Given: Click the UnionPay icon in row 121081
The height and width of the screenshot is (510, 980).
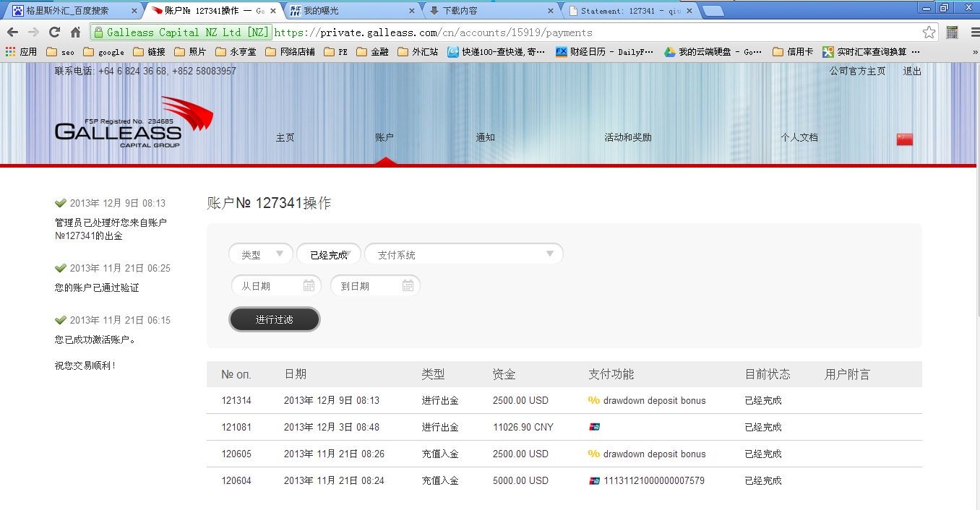Looking at the screenshot, I should (594, 427).
